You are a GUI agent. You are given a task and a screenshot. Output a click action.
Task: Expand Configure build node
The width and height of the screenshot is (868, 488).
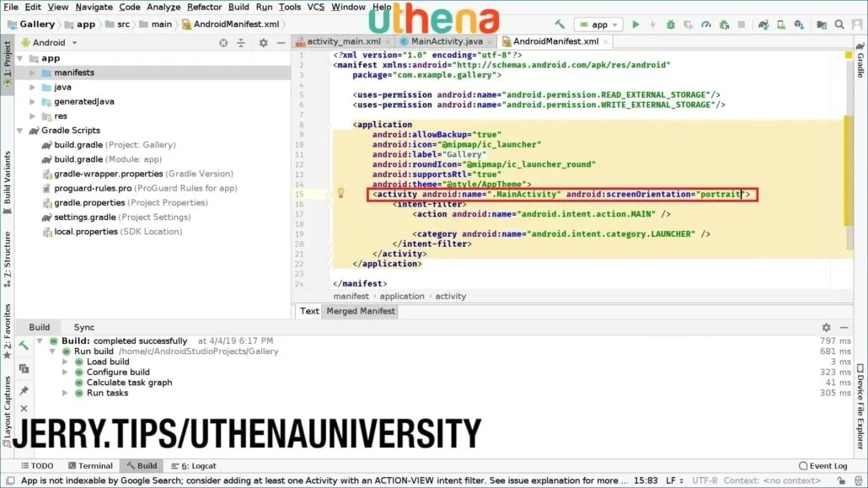[65, 373]
